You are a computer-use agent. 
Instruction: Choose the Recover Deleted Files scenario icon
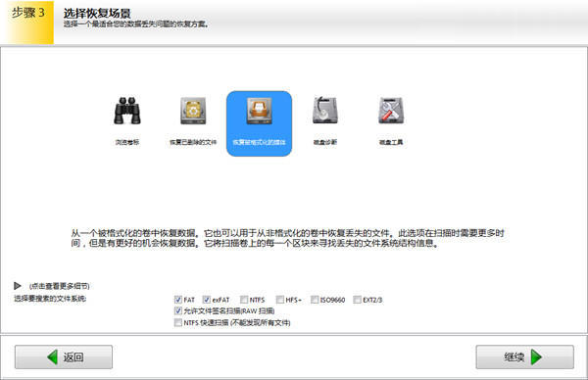tap(193, 121)
